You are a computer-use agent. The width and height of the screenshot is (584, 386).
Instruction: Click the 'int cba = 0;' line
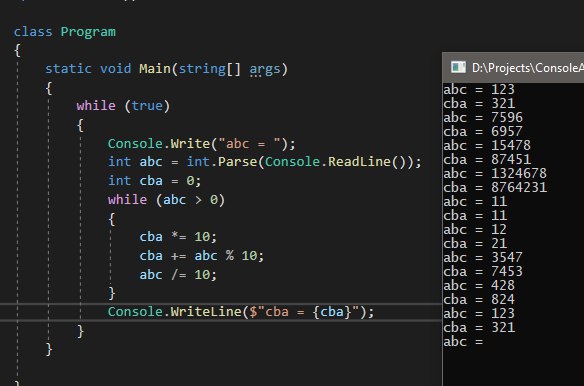(x=155, y=181)
